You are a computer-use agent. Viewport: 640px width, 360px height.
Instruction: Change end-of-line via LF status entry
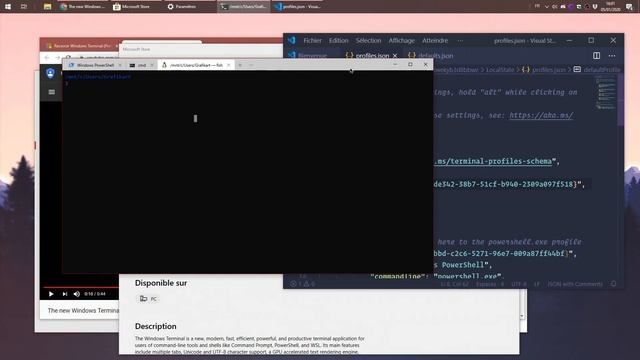tap(537, 284)
